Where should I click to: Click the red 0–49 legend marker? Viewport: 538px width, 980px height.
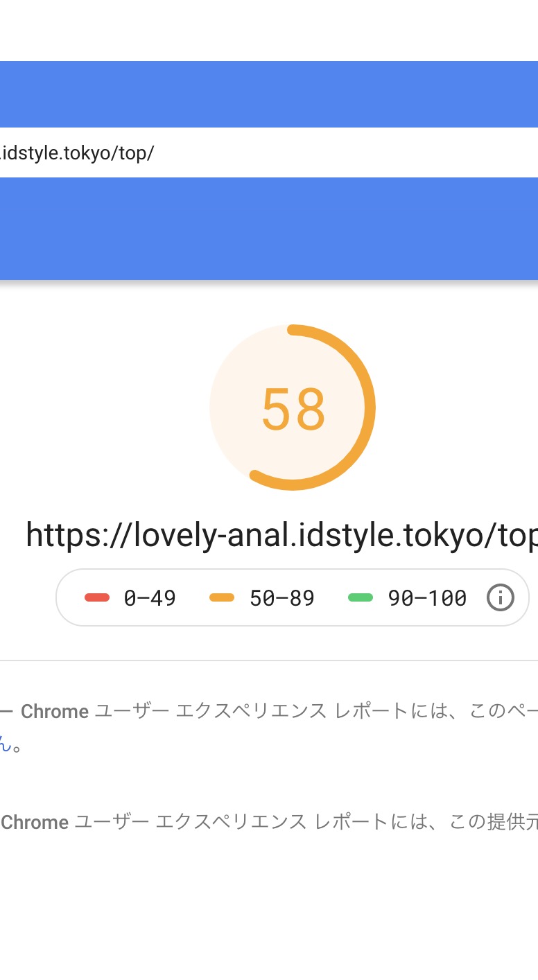97,597
